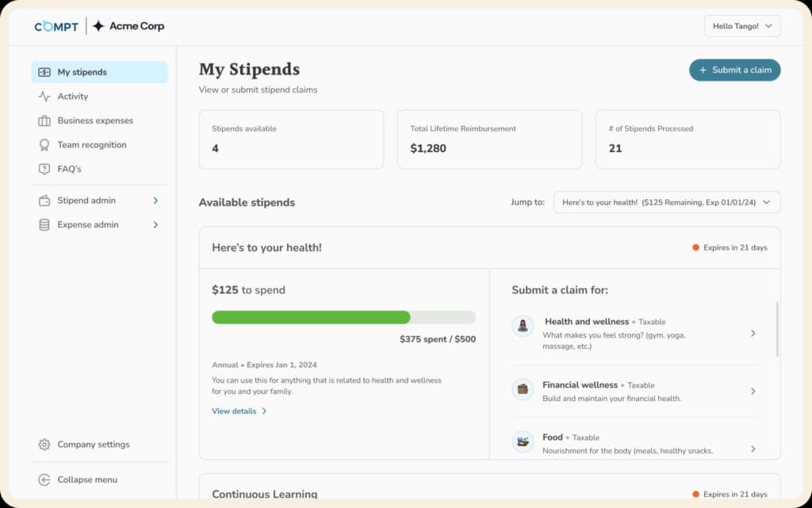This screenshot has width=812, height=508.
Task: Click the Food claim category icon
Action: 523,443
